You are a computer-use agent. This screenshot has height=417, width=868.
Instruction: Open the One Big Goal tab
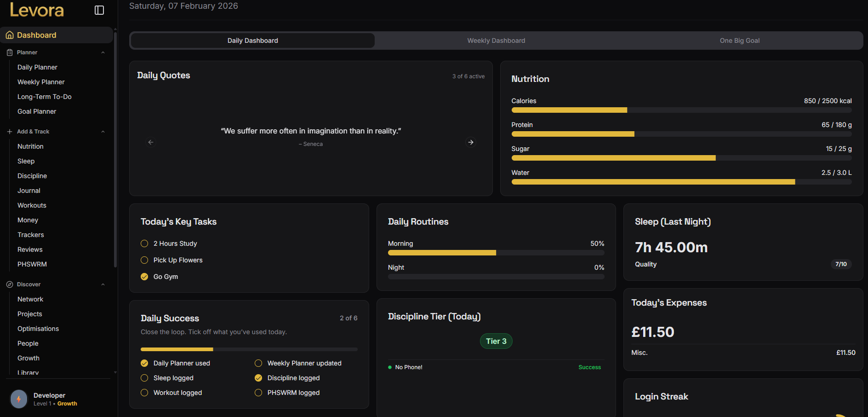(x=739, y=41)
